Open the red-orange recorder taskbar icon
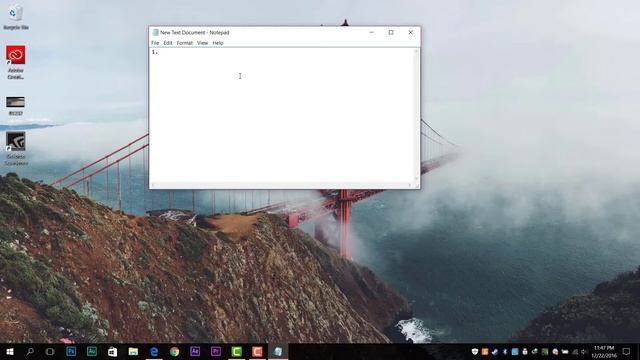640x360 pixels. click(x=257, y=351)
